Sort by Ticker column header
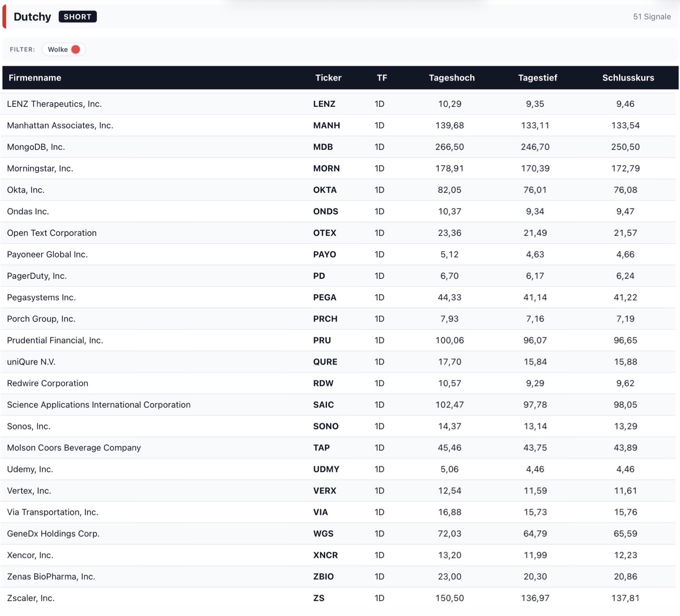This screenshot has width=680, height=616. [328, 77]
